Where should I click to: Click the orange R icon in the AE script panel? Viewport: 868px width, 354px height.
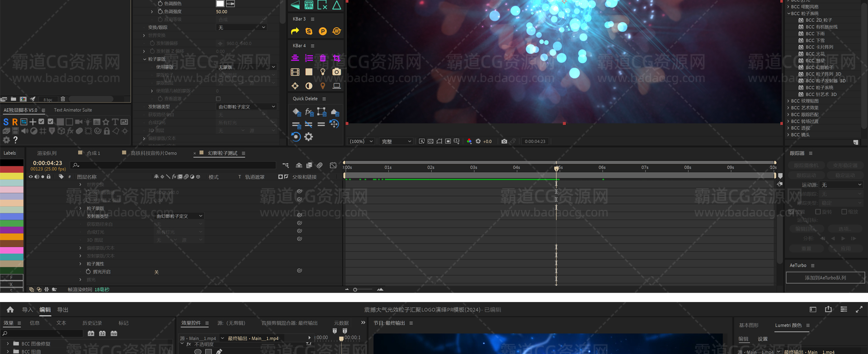[15, 122]
